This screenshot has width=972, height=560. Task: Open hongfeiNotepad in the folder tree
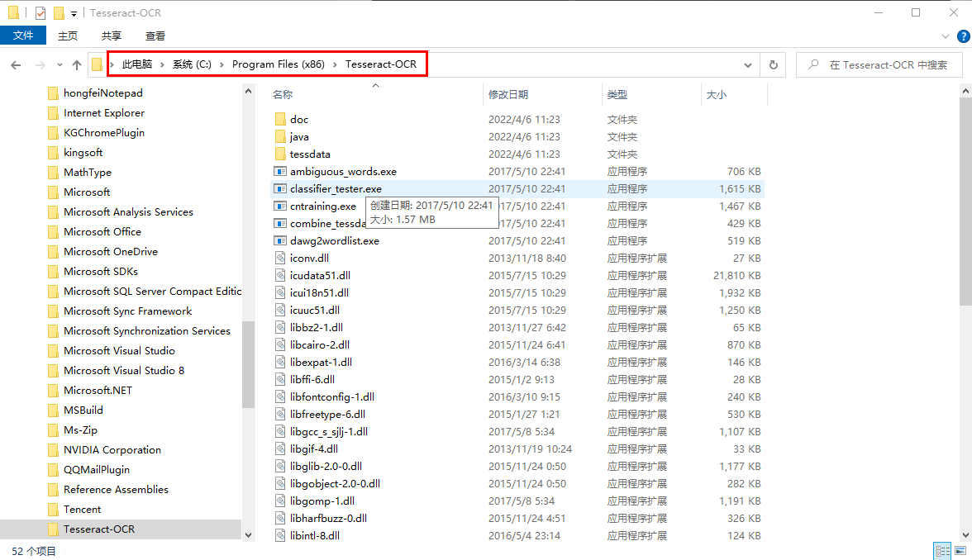(102, 93)
